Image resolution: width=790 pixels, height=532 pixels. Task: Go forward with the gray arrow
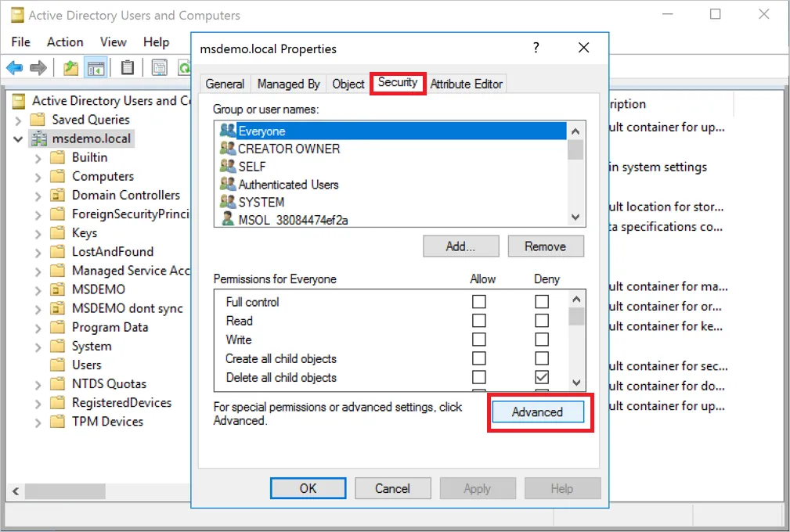pyautogui.click(x=38, y=67)
